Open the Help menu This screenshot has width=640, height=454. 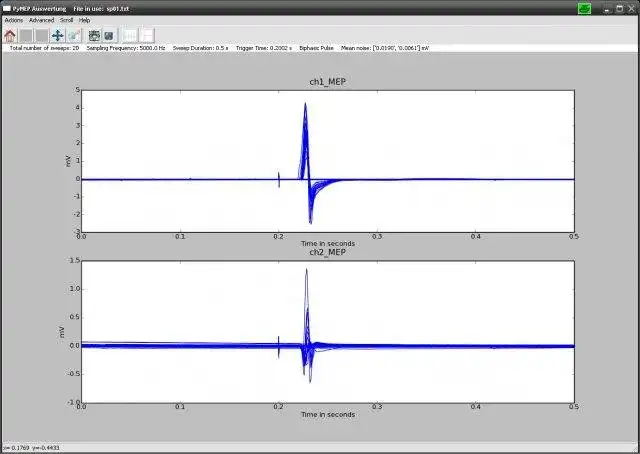click(x=85, y=20)
